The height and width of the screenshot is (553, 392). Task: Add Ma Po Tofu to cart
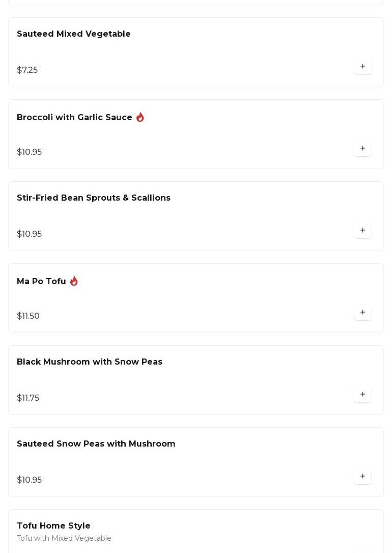[x=362, y=313]
